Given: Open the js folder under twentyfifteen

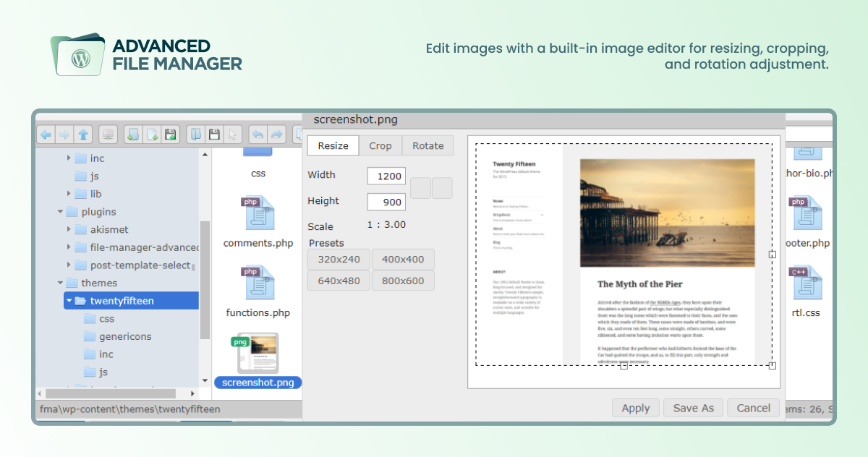Looking at the screenshot, I should click(x=103, y=372).
